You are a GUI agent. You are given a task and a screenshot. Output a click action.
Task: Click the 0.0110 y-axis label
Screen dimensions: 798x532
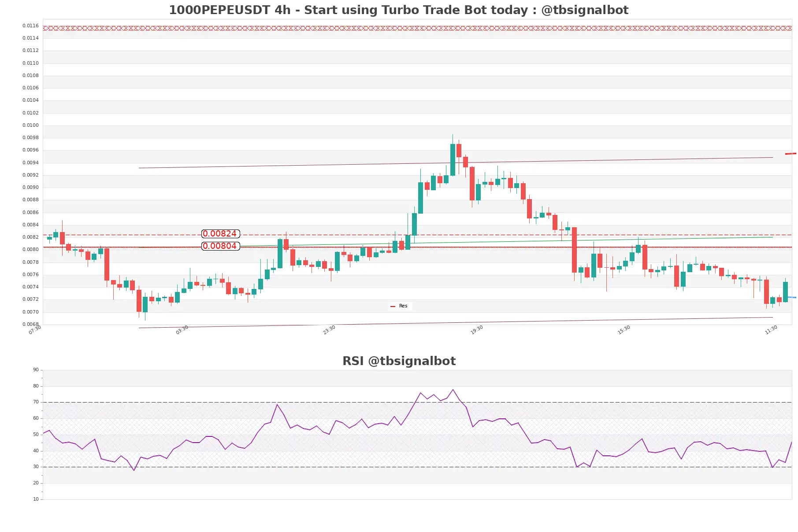30,63
